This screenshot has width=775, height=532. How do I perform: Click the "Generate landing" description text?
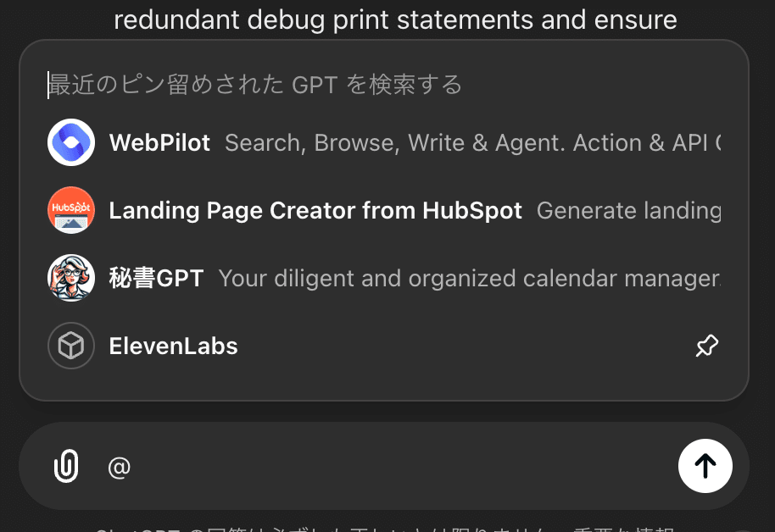click(627, 211)
